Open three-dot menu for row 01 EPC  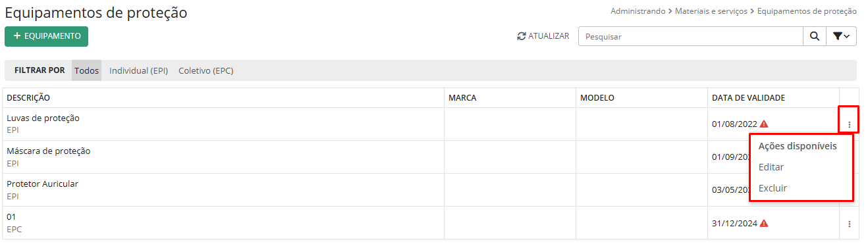(849, 224)
